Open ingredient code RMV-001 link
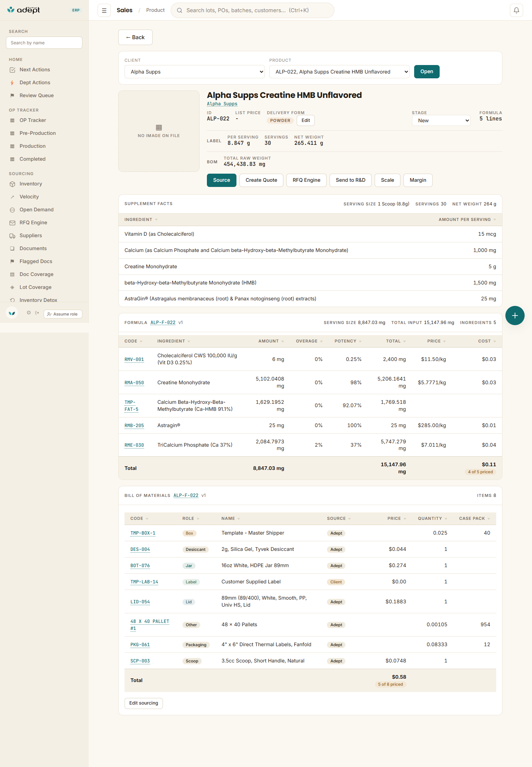Screen dimensions: 532x767 (134, 359)
